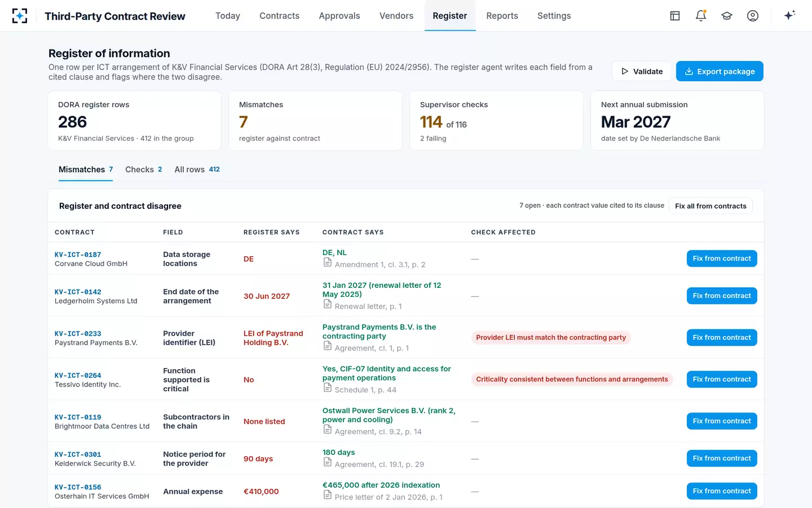Fix KV-ICT-0233 Paystrand from contract
The width and height of the screenshot is (812, 508).
pyautogui.click(x=722, y=338)
